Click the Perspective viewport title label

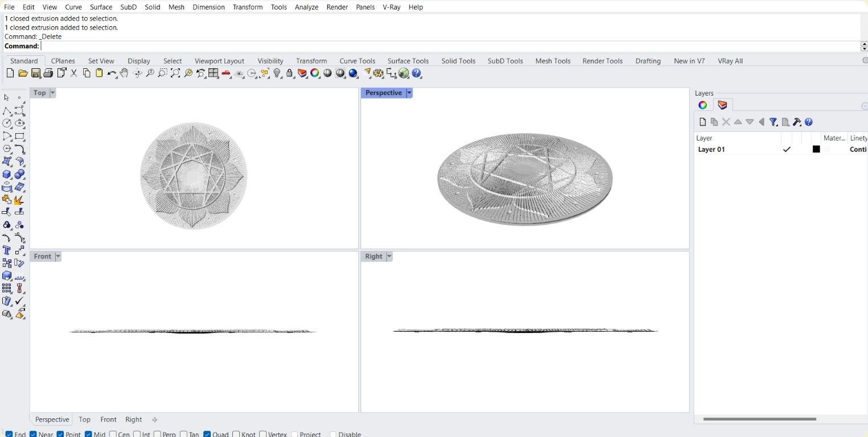383,93
